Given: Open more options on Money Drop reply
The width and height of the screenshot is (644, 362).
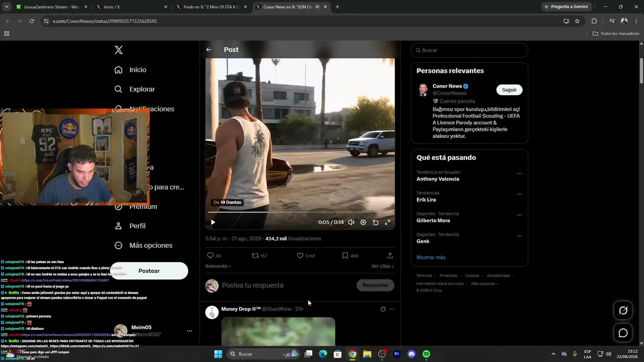Looking at the screenshot, I should pyautogui.click(x=392, y=309).
